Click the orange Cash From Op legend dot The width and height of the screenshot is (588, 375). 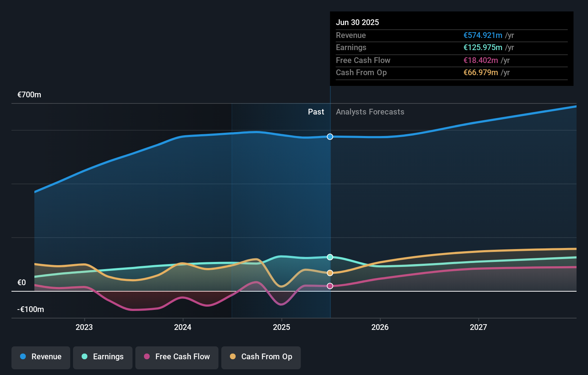pyautogui.click(x=233, y=356)
